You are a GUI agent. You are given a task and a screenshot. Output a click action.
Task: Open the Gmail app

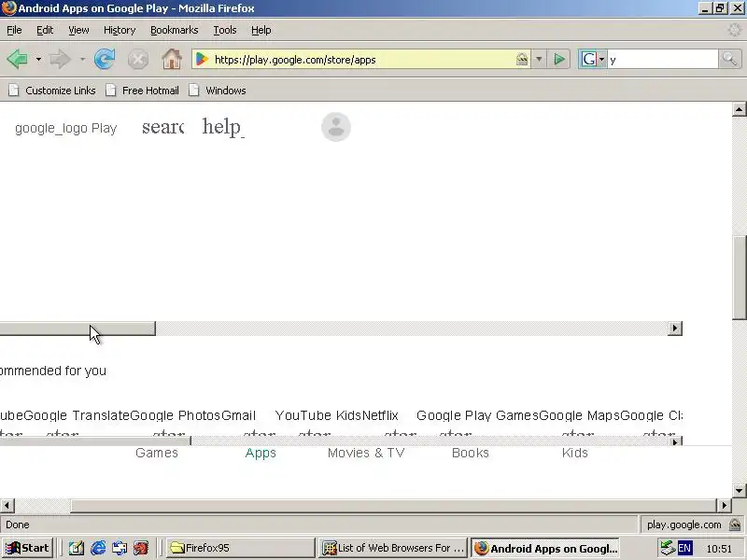click(239, 415)
